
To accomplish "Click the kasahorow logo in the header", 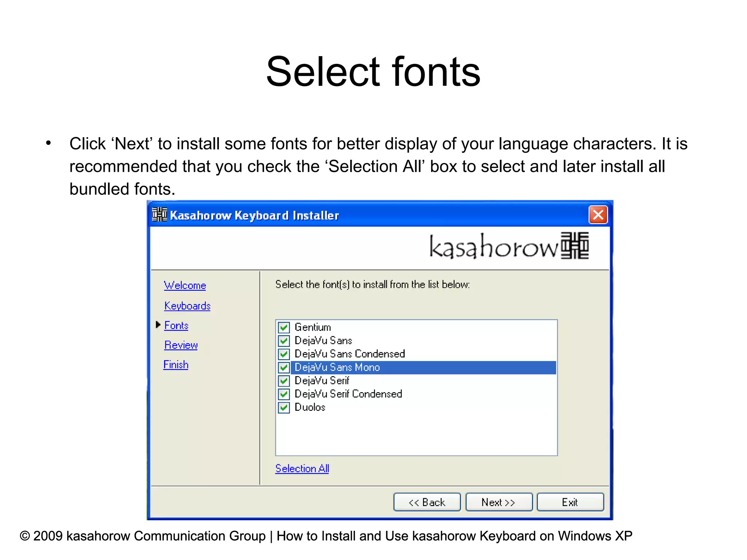I will 509,246.
